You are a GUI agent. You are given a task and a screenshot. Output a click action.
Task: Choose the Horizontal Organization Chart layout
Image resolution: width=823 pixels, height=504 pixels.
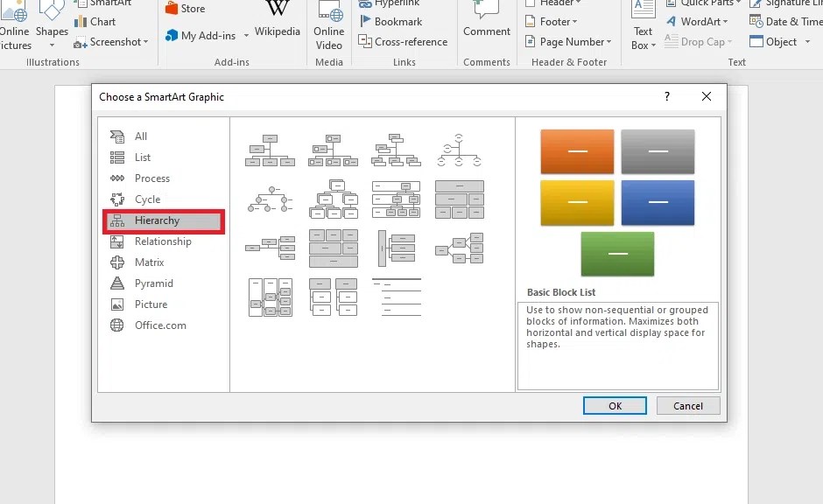pyautogui.click(x=270, y=248)
